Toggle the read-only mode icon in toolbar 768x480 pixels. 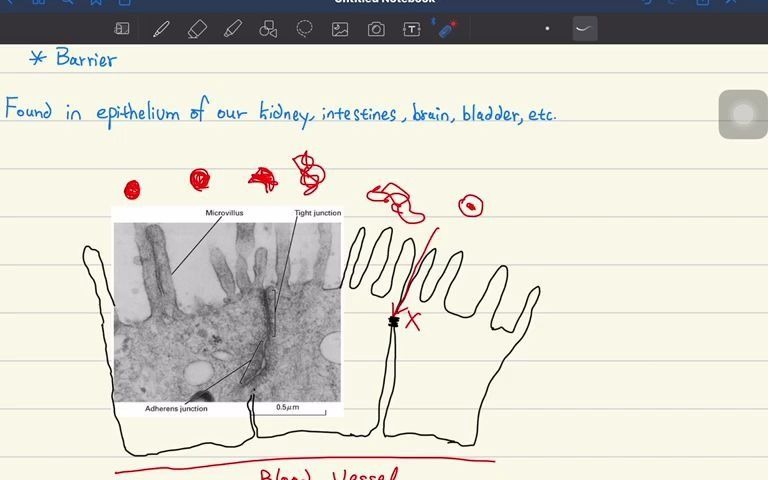pyautogui.click(x=121, y=29)
